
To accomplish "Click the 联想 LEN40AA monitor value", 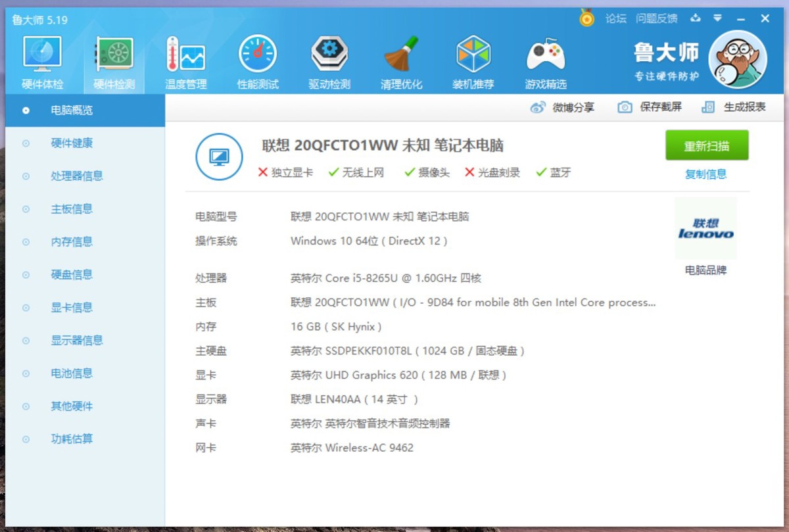I will coord(354,399).
